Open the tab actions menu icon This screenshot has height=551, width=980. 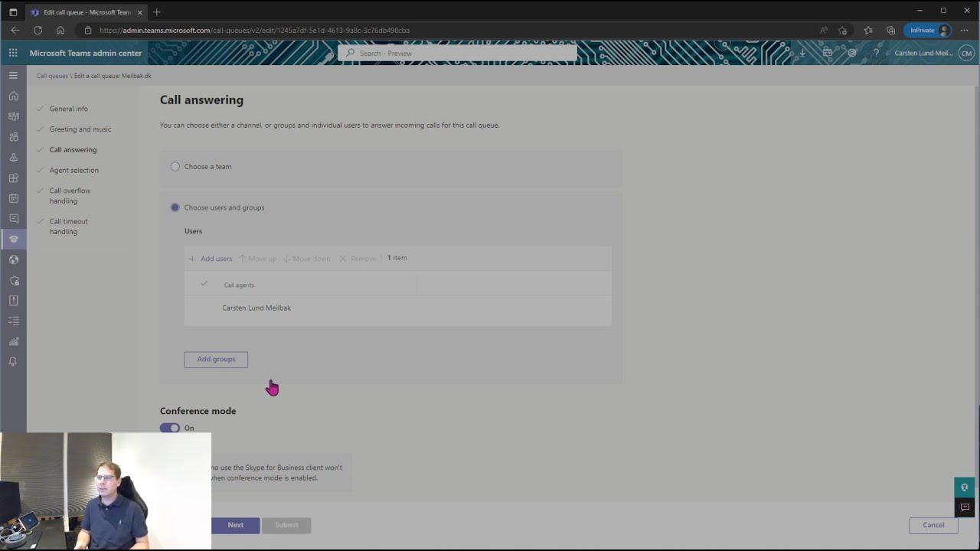point(13,11)
